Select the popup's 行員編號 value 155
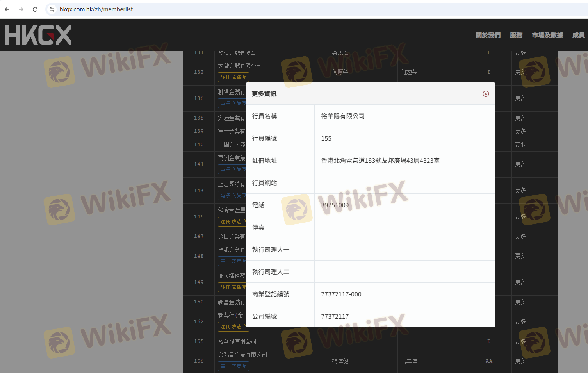Image resolution: width=588 pixels, height=373 pixels. point(326,138)
